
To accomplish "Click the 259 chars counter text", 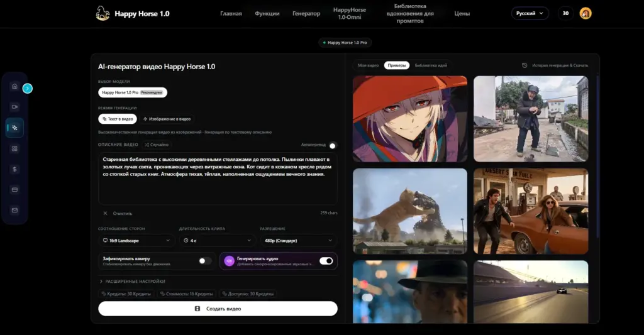I will 328,213.
